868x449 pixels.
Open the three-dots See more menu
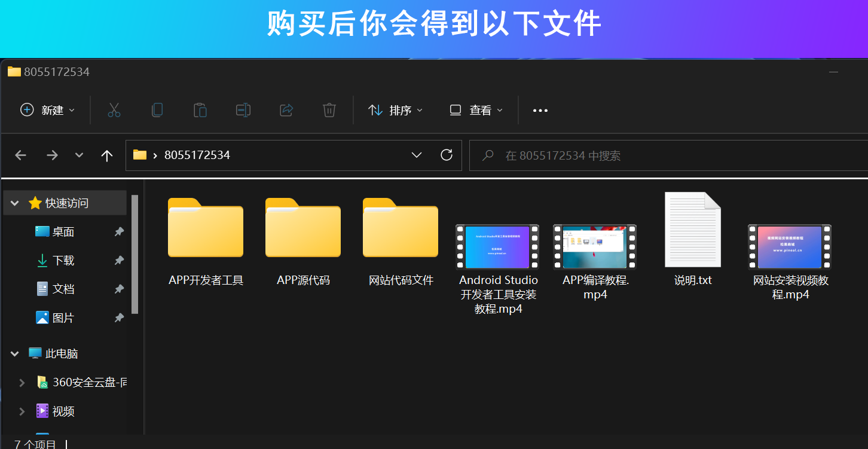click(540, 111)
